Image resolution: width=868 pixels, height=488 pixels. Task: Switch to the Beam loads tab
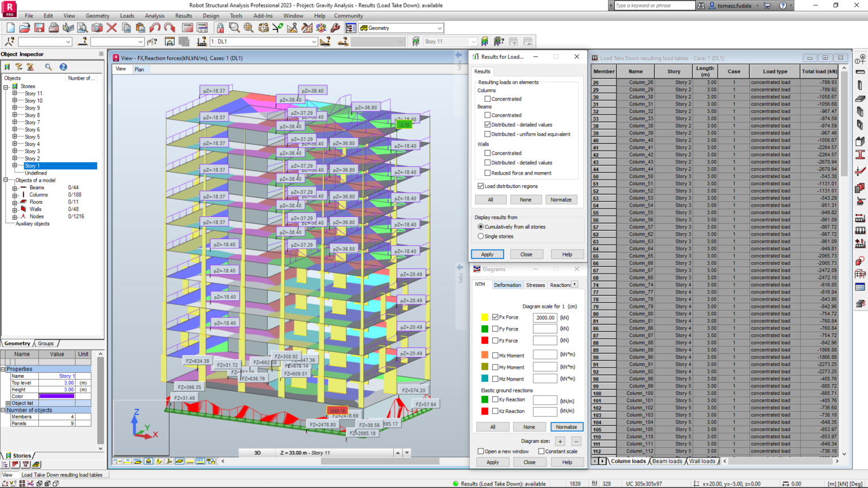click(667, 461)
